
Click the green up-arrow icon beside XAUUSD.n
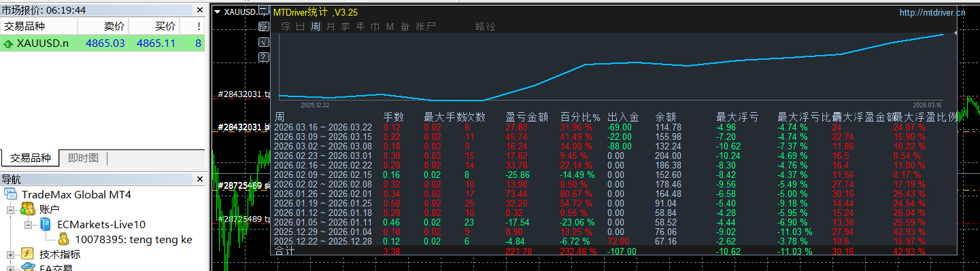(8, 43)
